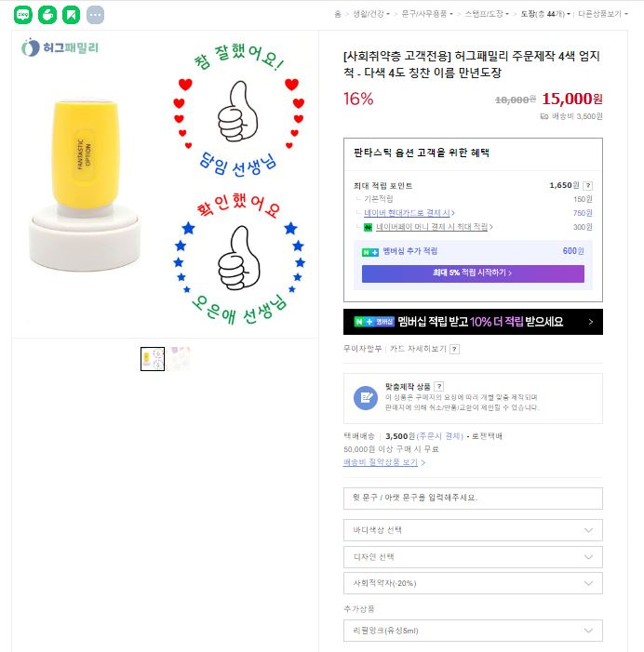Image resolution: width=644 pixels, height=652 pixels.
Task: Open the grey more-options dots icon
Action: 95,15
